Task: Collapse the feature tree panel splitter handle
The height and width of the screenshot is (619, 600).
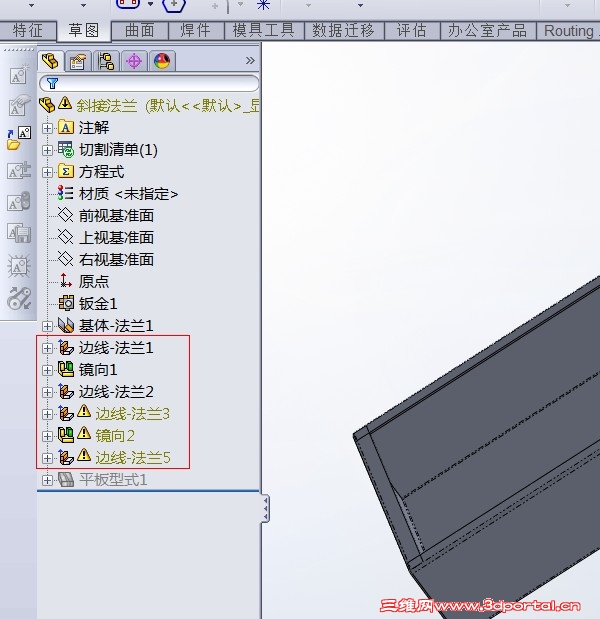Action: click(266, 508)
